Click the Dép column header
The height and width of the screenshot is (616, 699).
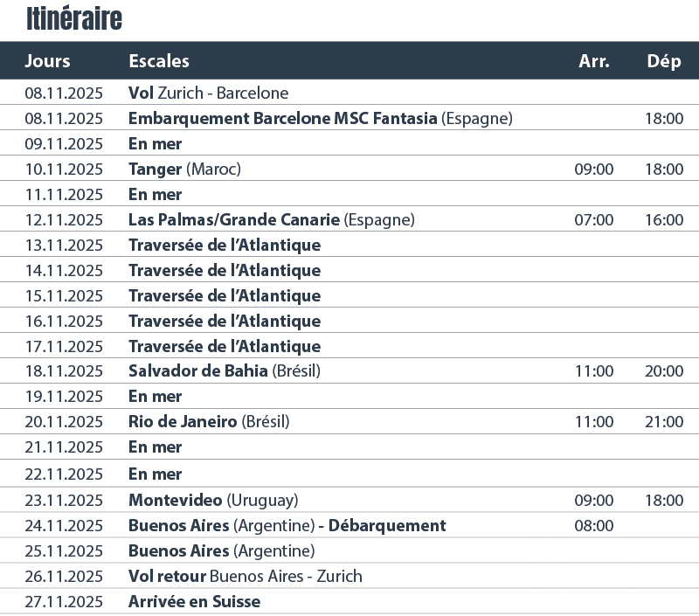(664, 61)
